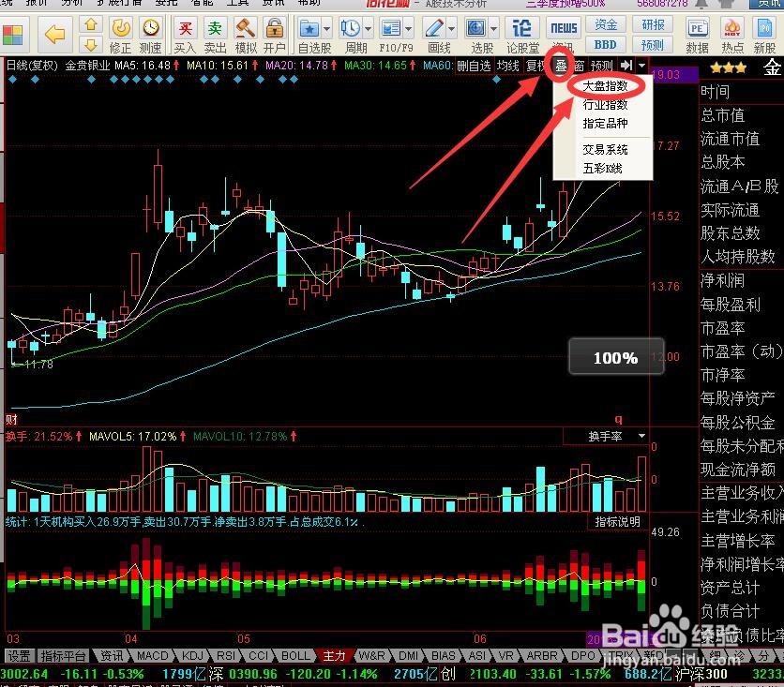Click the 净利润 row in side panel
784x687 pixels.
pyautogui.click(x=723, y=281)
